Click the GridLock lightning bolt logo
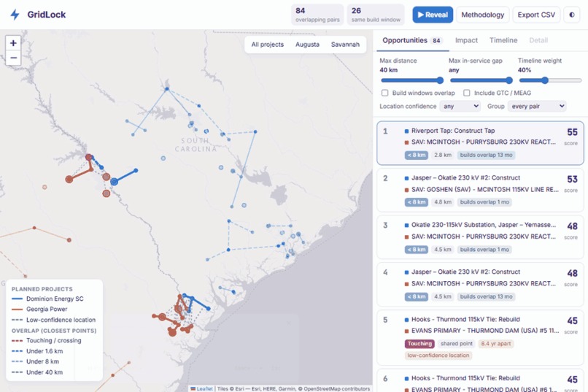 pyautogui.click(x=15, y=15)
